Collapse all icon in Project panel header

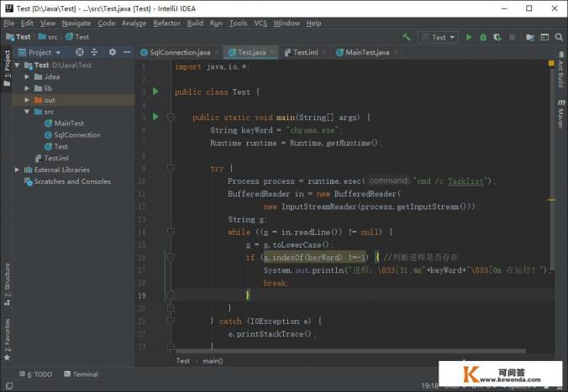(94, 52)
